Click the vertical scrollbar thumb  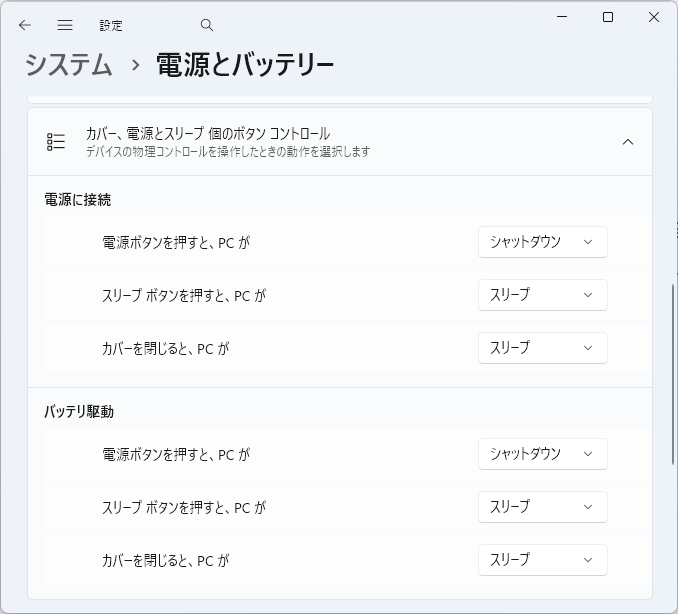(x=673, y=374)
